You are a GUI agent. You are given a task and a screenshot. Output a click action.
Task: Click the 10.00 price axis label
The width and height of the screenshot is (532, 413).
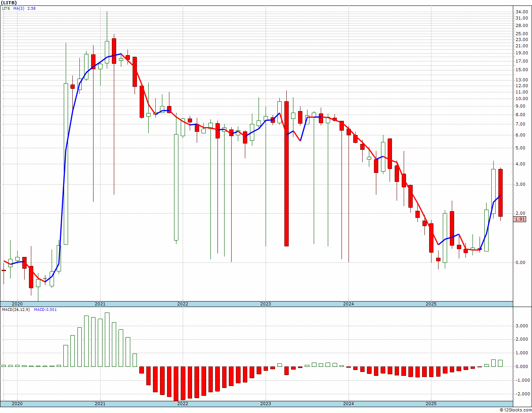pos(522,99)
